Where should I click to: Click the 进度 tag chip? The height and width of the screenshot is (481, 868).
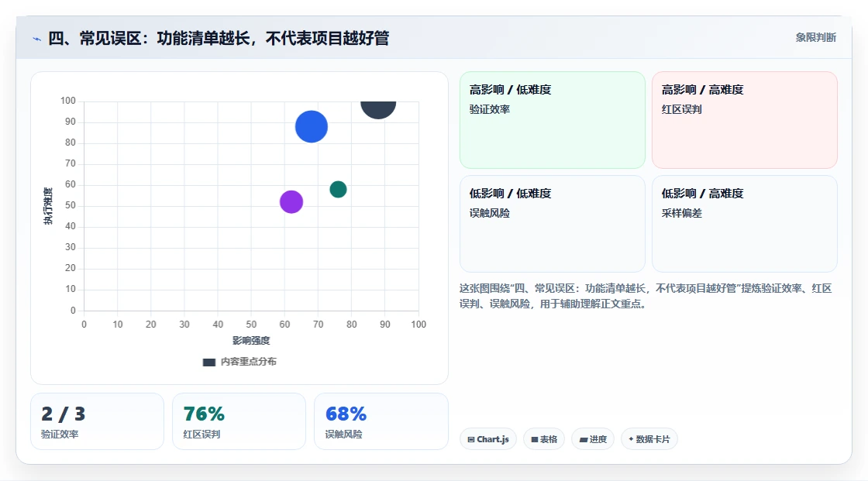tap(593, 439)
